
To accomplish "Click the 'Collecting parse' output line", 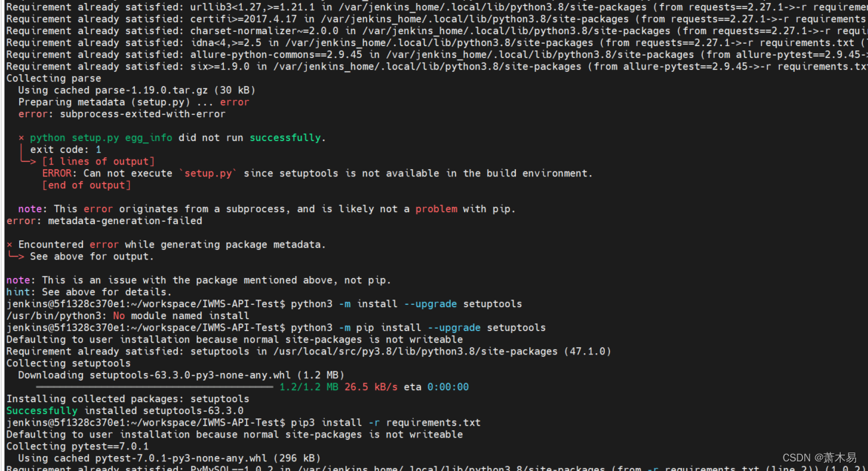I will pos(52,78).
